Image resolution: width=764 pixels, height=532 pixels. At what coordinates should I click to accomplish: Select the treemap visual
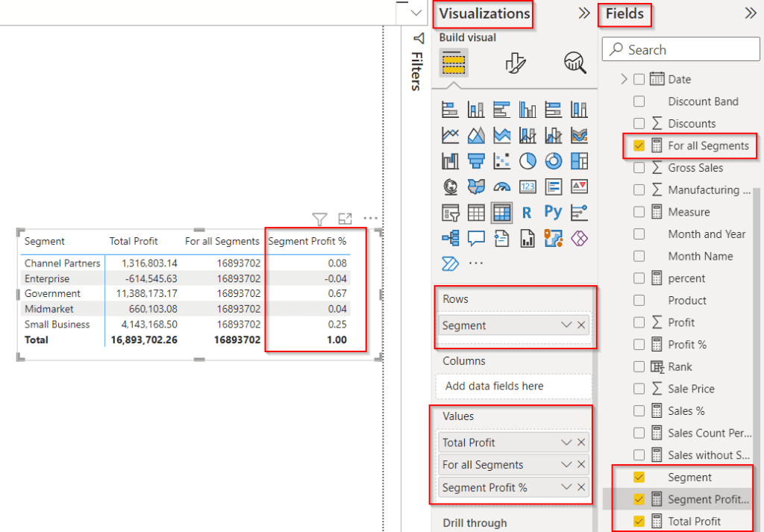[579, 160]
